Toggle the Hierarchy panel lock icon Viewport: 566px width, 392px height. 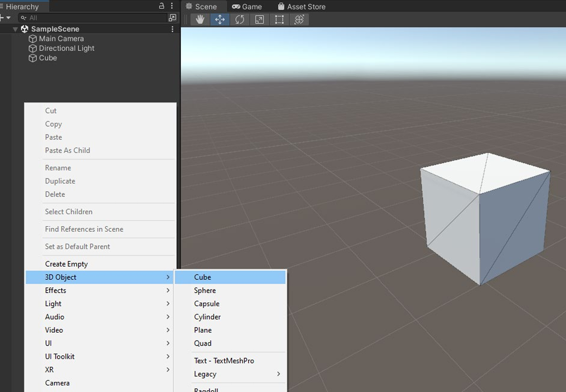[x=161, y=6]
